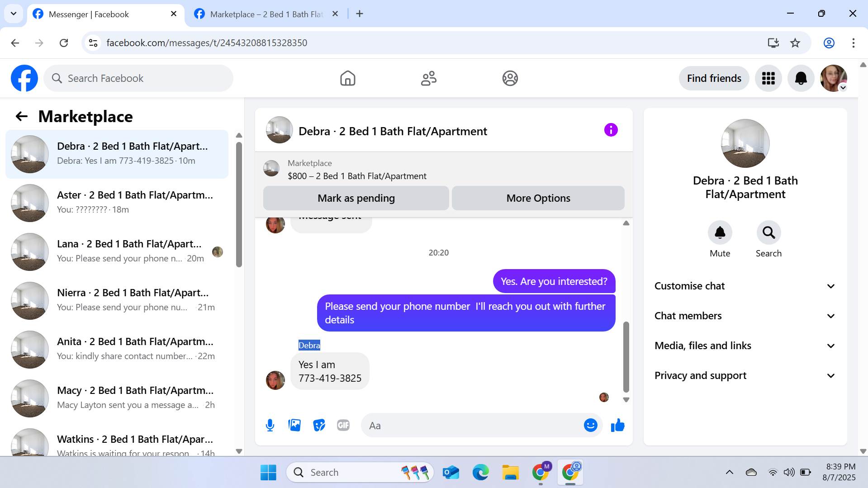Image resolution: width=868 pixels, height=488 pixels.
Task: Open the Anita conversation
Action: [x=117, y=349]
